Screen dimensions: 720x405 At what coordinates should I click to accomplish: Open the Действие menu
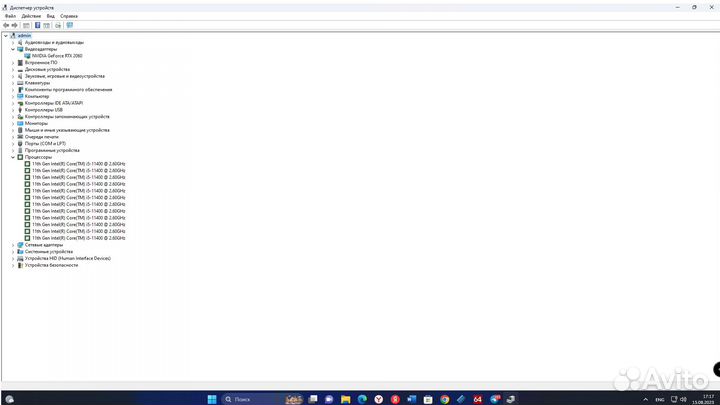[31, 16]
